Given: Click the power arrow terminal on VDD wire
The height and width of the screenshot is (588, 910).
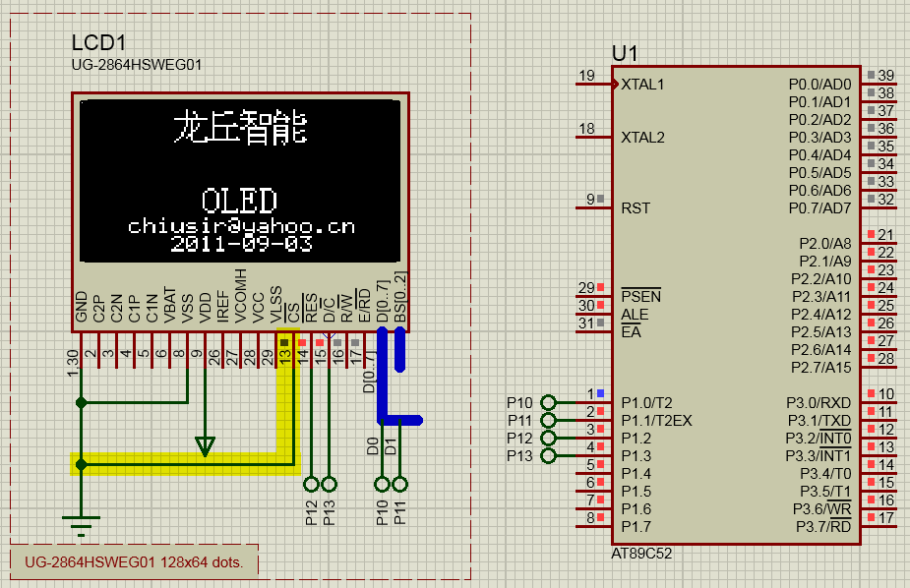Looking at the screenshot, I should (205, 446).
